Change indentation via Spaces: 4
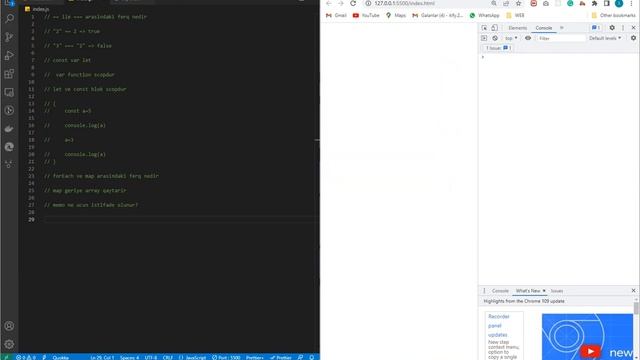The width and height of the screenshot is (640, 360). (129, 357)
